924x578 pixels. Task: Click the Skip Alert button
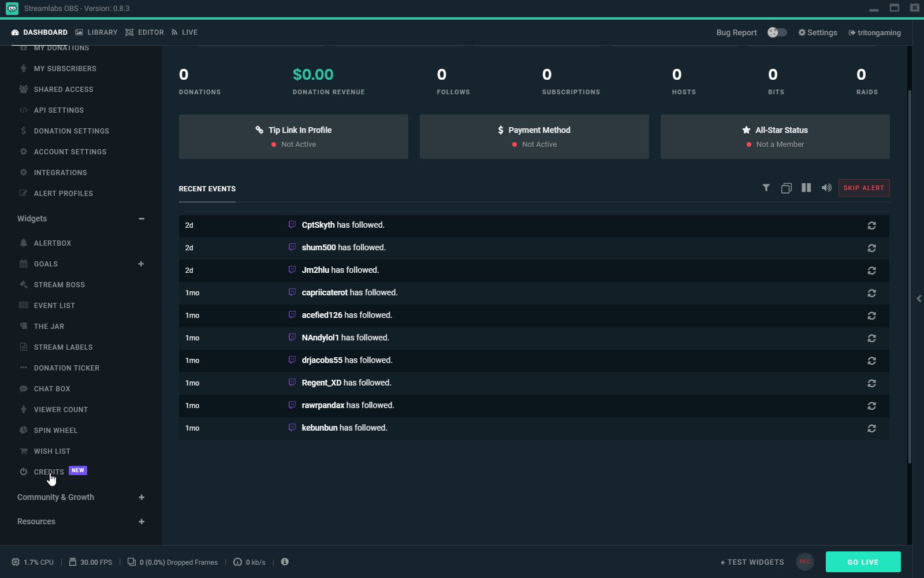[864, 188]
